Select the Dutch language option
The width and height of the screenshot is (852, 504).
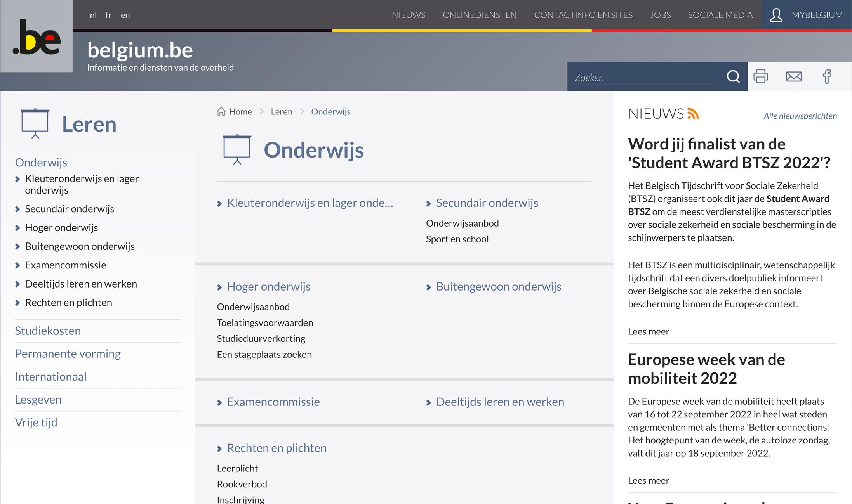pos(93,15)
